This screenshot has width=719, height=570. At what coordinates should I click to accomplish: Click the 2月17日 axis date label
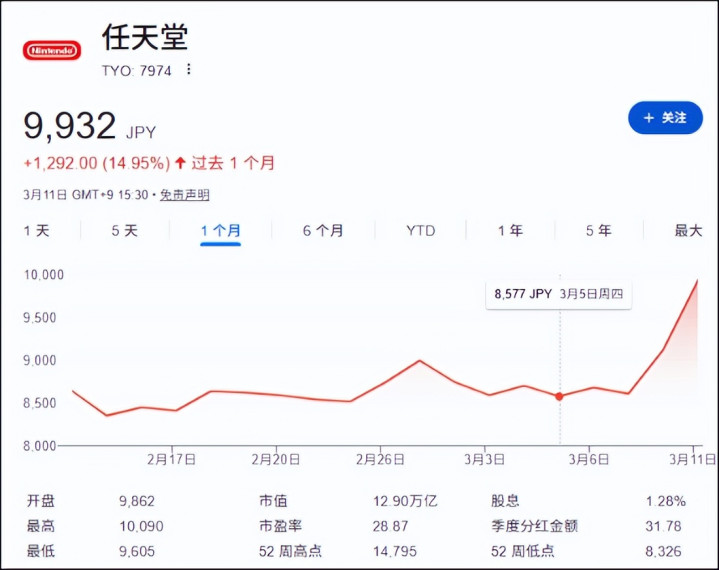171,459
